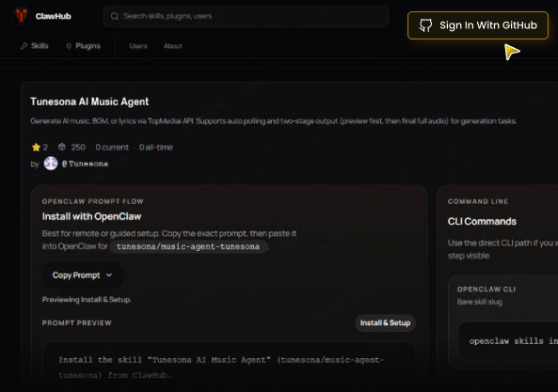558x392 pixels.
Task: Click the 0 current installs stat
Action: point(112,148)
